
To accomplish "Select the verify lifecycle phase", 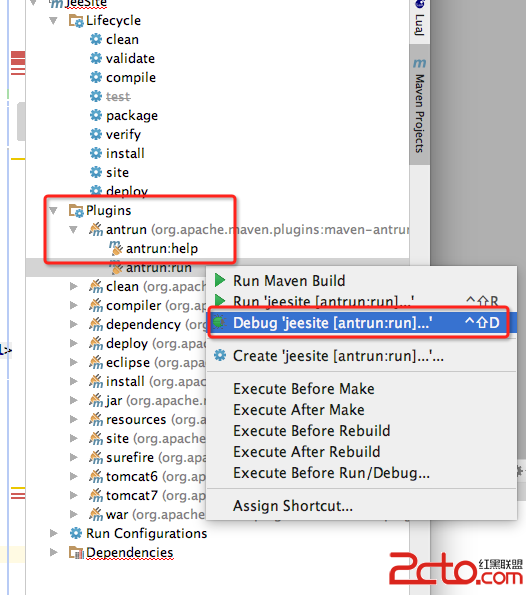I will 123,134.
